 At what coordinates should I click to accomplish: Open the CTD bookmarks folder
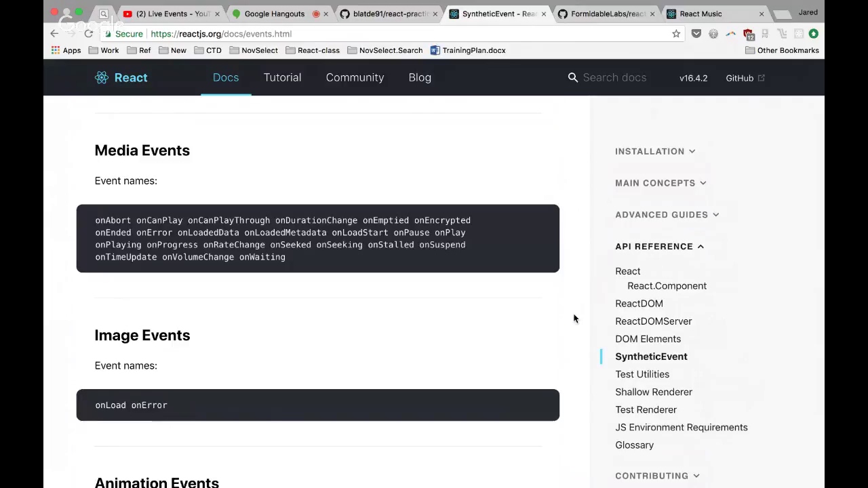click(x=208, y=50)
